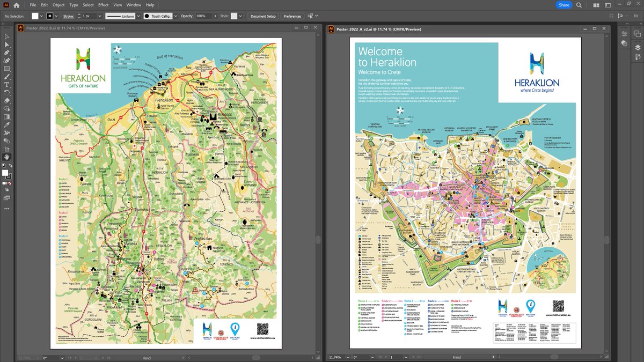The width and height of the screenshot is (644, 362).
Task: Change the screen mode icon
Action: (7, 198)
